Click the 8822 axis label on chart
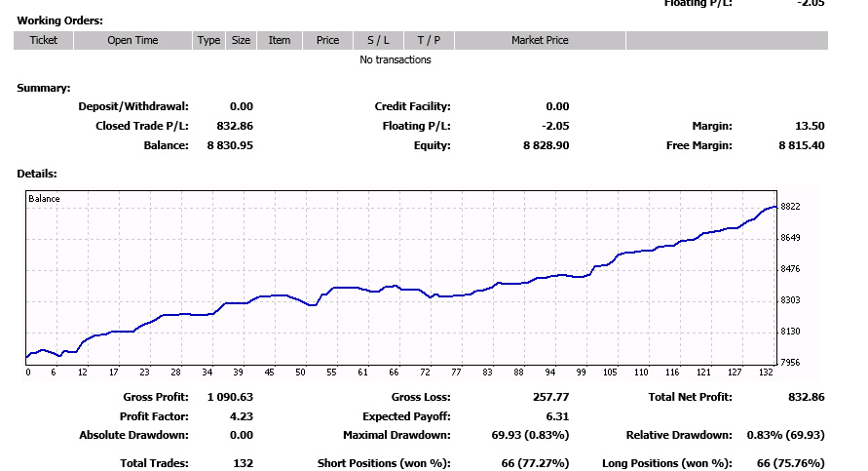Screen dimensions: 868x471 [x=790, y=207]
